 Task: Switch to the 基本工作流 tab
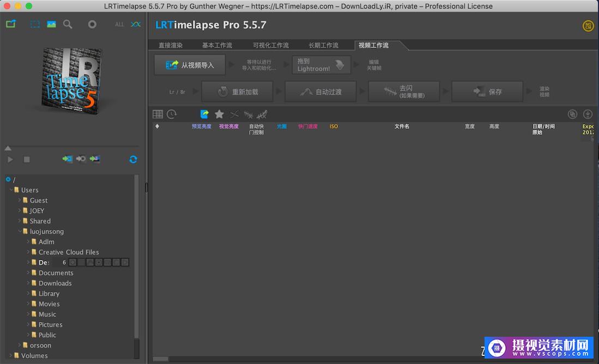[216, 45]
